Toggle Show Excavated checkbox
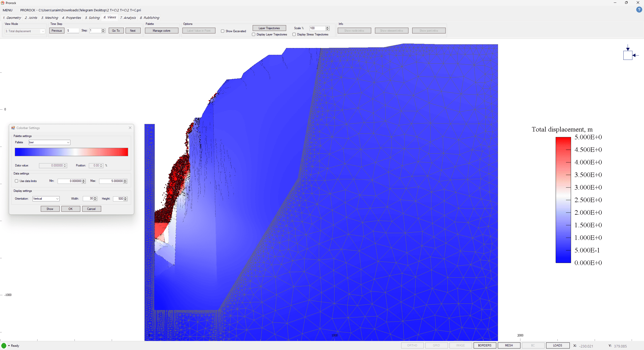 pos(222,31)
